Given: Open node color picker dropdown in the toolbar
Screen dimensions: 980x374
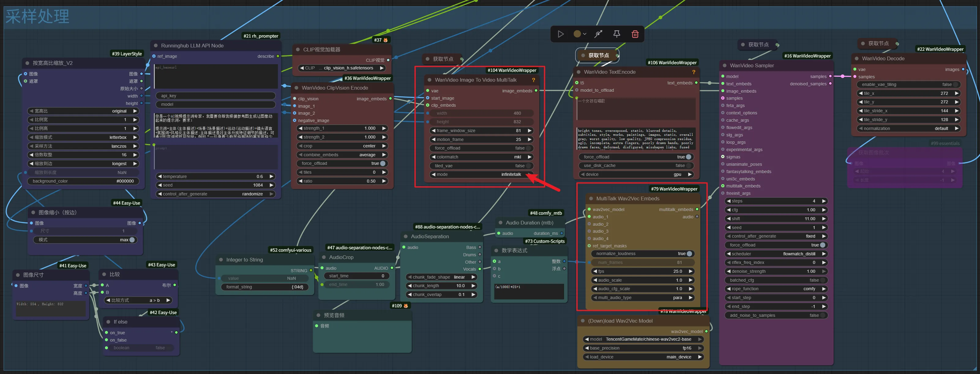Looking at the screenshot, I should click(580, 34).
